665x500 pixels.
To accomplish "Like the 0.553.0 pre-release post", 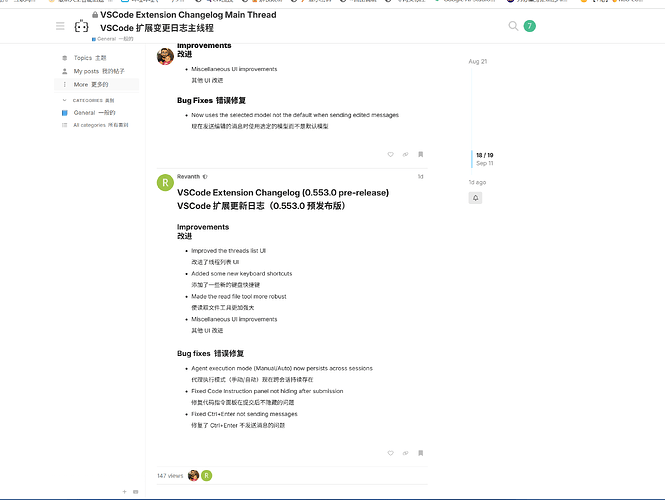I will tap(391, 453).
